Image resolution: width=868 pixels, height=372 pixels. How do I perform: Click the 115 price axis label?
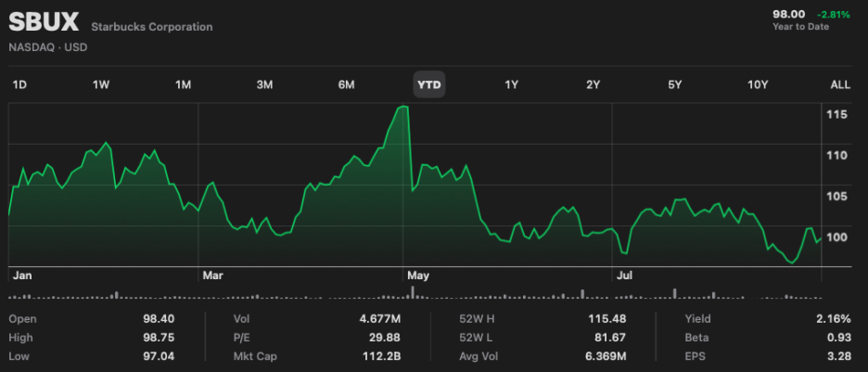(x=837, y=115)
